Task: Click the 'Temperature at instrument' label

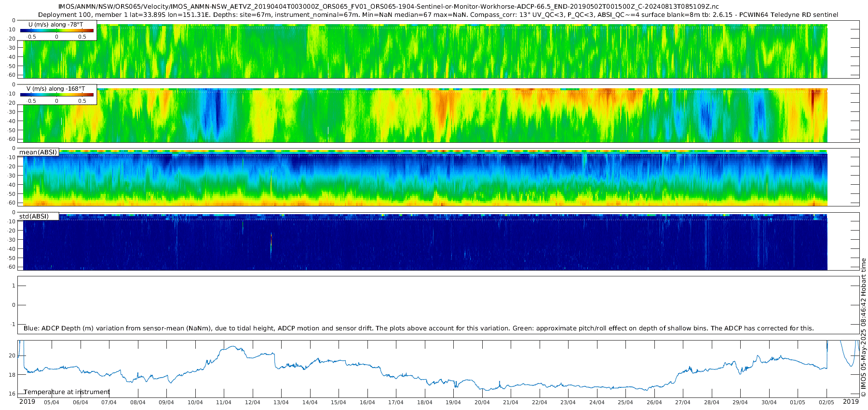Action: click(67, 392)
